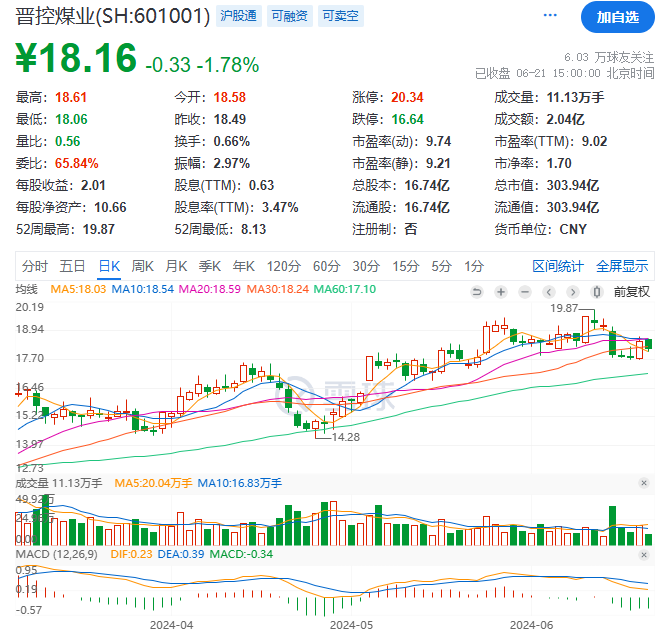Click the DEA:0.39 value label
668x636 pixels.
click(x=181, y=554)
